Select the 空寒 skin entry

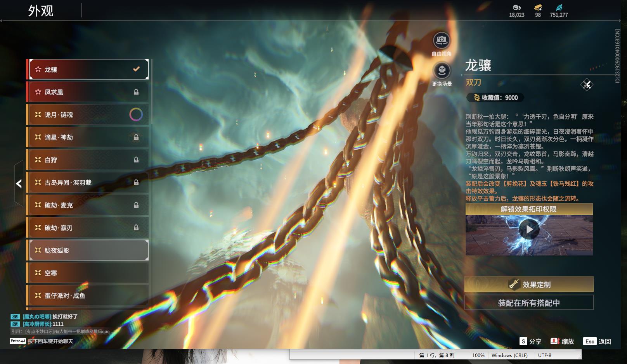[x=88, y=273]
